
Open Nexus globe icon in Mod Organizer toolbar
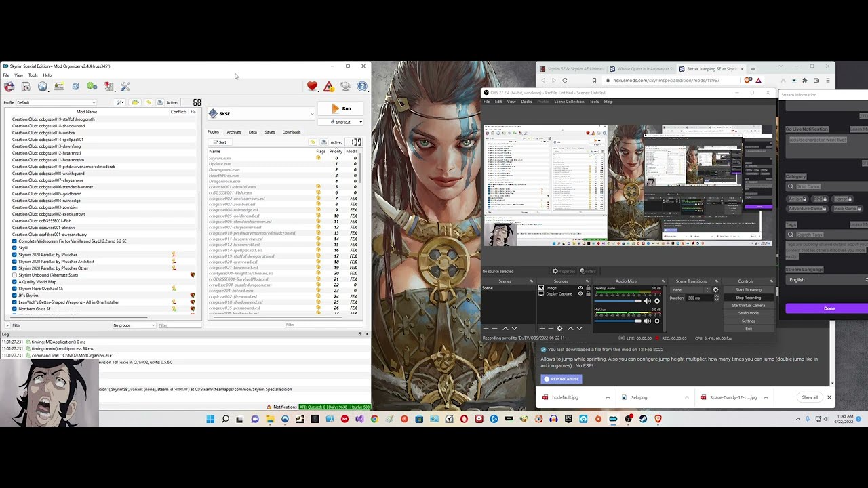click(42, 87)
